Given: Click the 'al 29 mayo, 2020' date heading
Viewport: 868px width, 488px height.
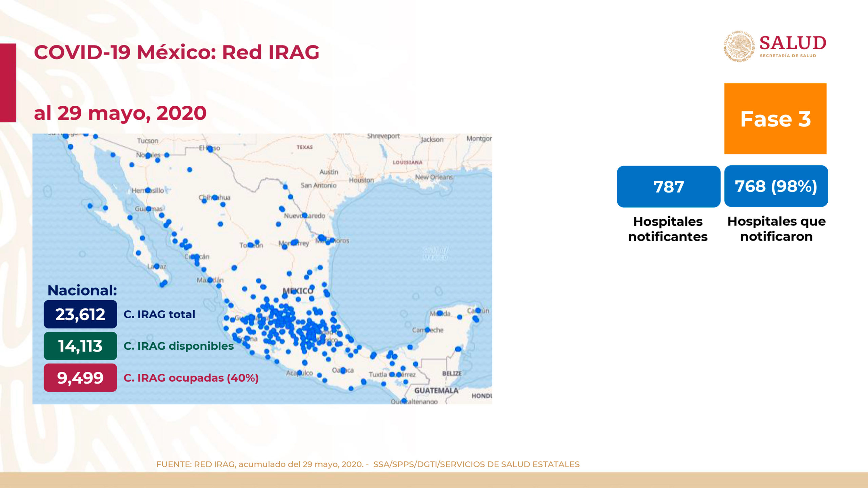Looking at the screenshot, I should coord(120,113).
